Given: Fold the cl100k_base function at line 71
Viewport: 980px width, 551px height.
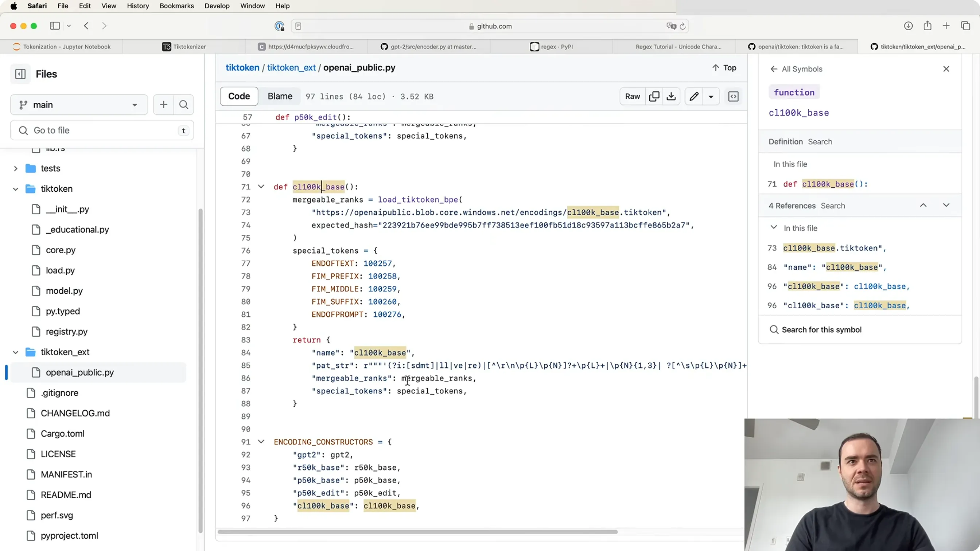Looking at the screenshot, I should point(261,187).
